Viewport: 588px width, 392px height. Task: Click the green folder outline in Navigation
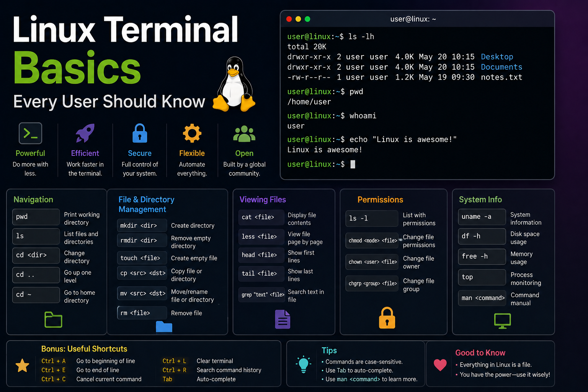53,320
